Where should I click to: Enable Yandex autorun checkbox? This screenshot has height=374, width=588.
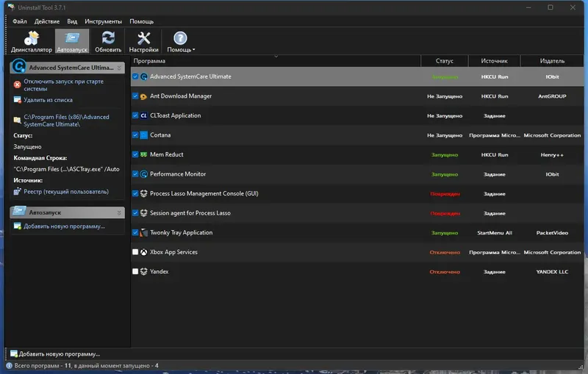coord(135,271)
